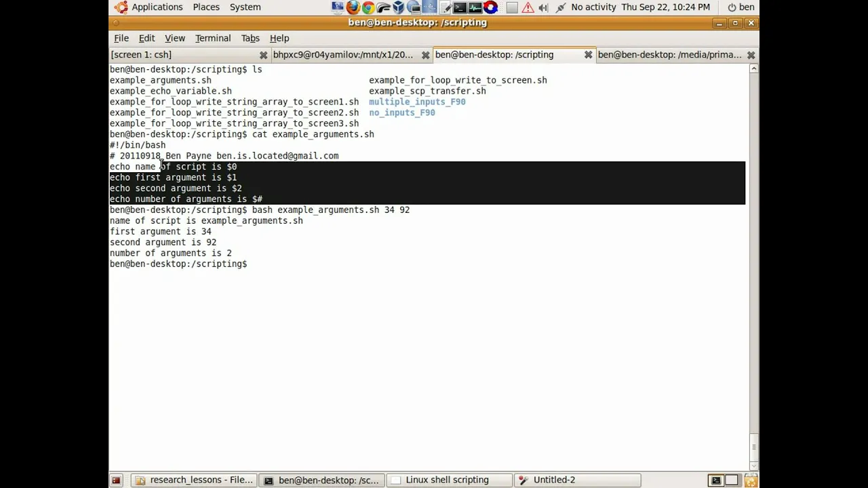This screenshot has width=868, height=488.
Task: Open Untitled-2 window from taskbar
Action: 576,480
